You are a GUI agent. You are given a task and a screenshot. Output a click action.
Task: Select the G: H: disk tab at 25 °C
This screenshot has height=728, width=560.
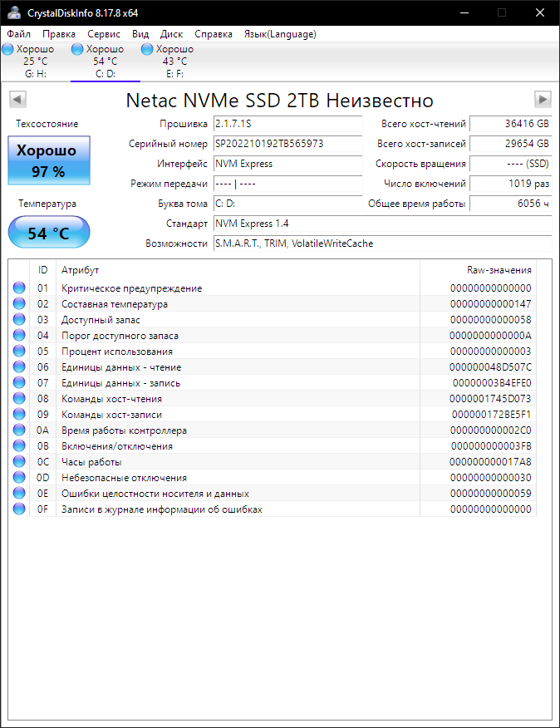point(35,61)
